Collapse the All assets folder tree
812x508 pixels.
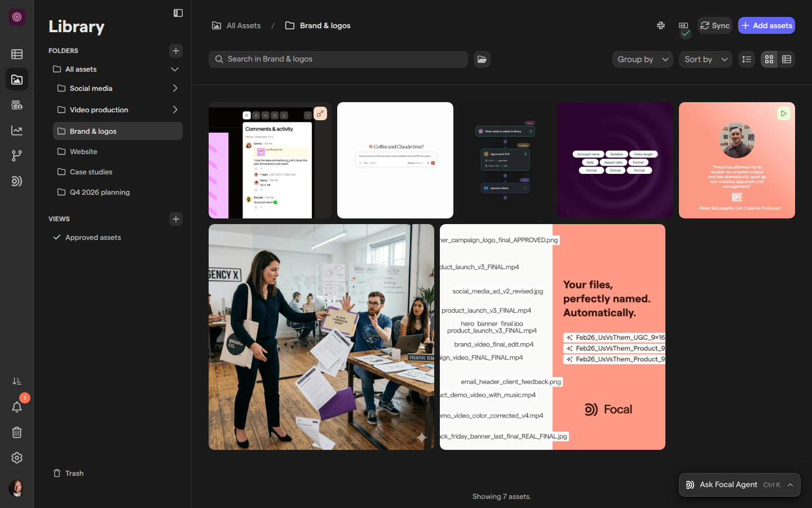[x=175, y=69]
